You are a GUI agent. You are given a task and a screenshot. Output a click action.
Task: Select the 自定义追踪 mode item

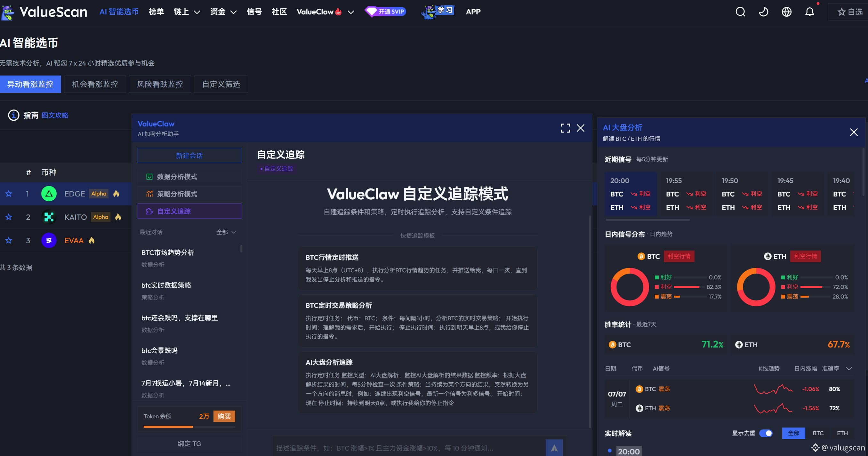point(189,211)
